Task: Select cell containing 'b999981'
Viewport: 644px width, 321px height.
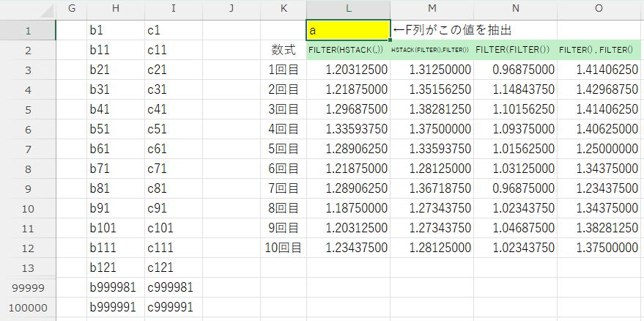Action: click(116, 288)
